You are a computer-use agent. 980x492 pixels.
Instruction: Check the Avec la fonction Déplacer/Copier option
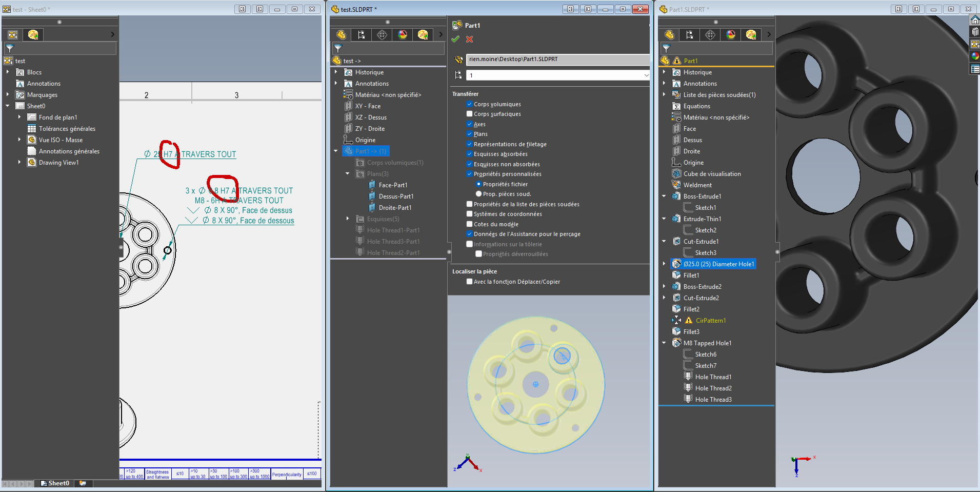pos(469,282)
